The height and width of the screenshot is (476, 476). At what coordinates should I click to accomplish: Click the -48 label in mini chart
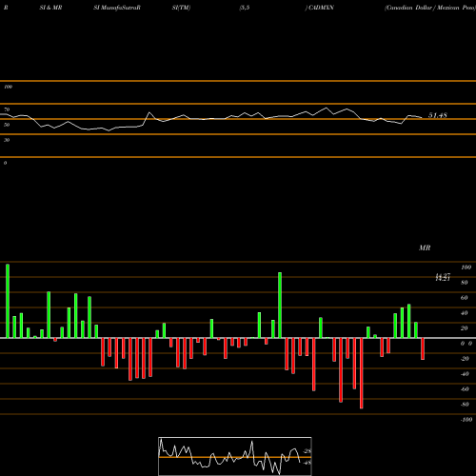(x=307, y=463)
